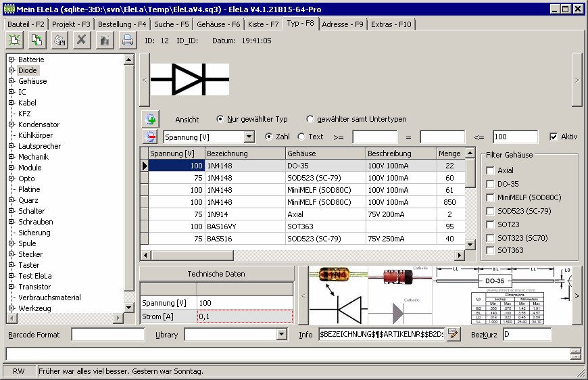
Task: Click the printer toolbar icon
Action: 127,41
